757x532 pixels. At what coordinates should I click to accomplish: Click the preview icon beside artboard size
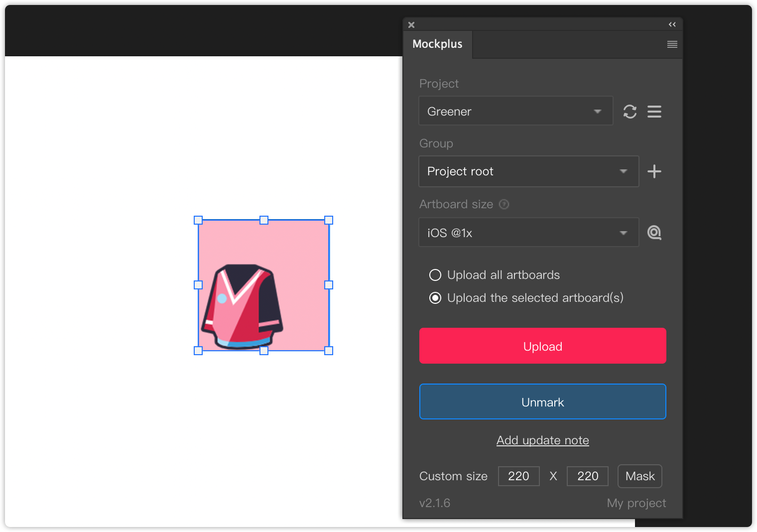pos(654,233)
